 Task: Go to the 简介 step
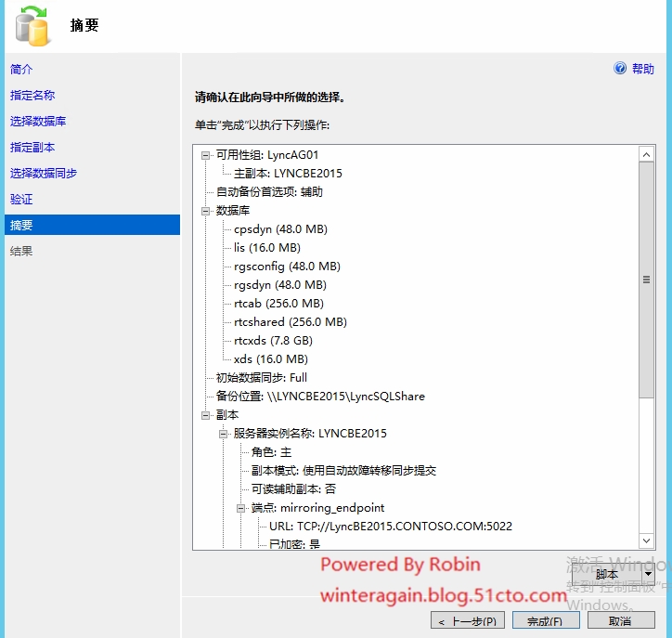(x=21, y=69)
